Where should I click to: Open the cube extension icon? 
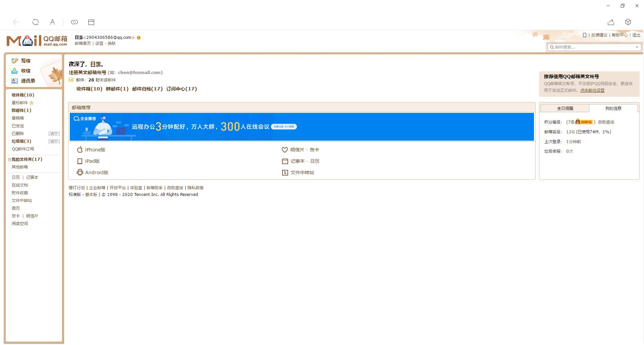click(628, 22)
